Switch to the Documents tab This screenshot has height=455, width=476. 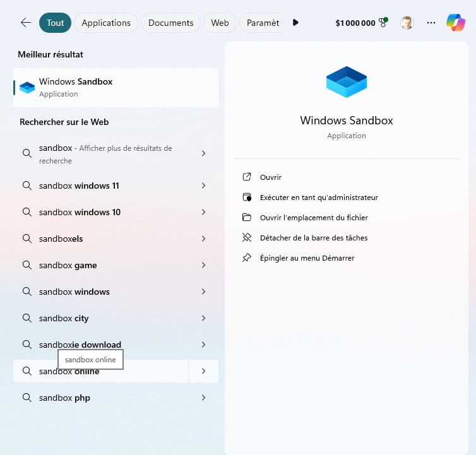170,23
